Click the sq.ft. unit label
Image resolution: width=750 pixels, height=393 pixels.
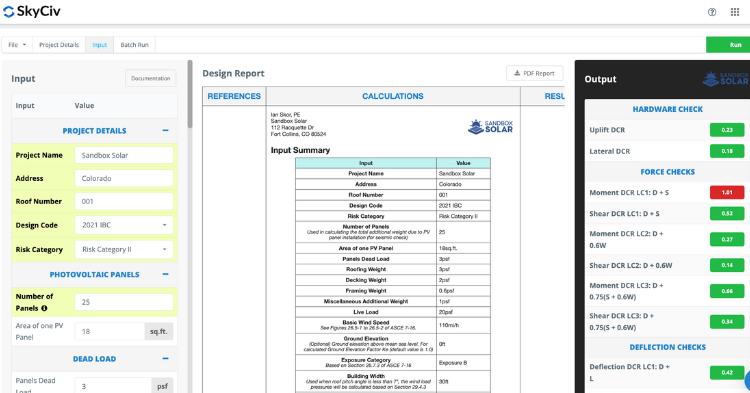(x=159, y=331)
